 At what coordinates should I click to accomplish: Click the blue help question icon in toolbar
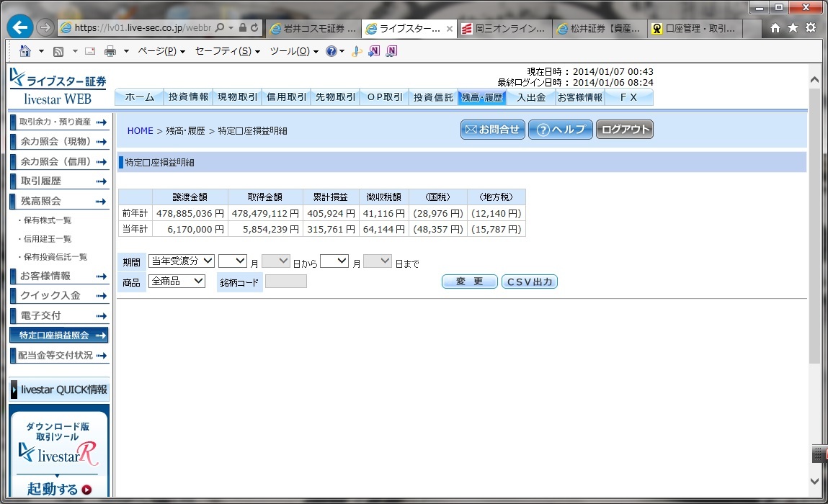click(x=331, y=51)
